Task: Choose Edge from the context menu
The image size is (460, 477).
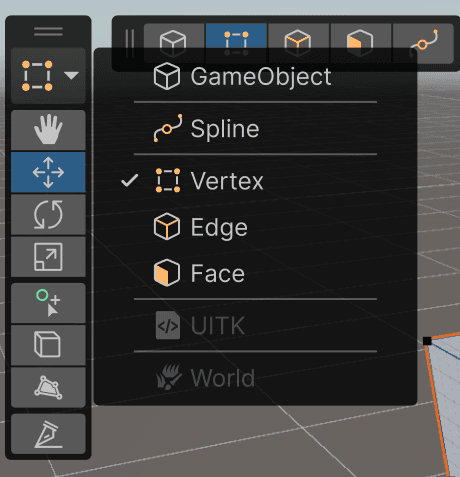Action: click(x=255, y=227)
